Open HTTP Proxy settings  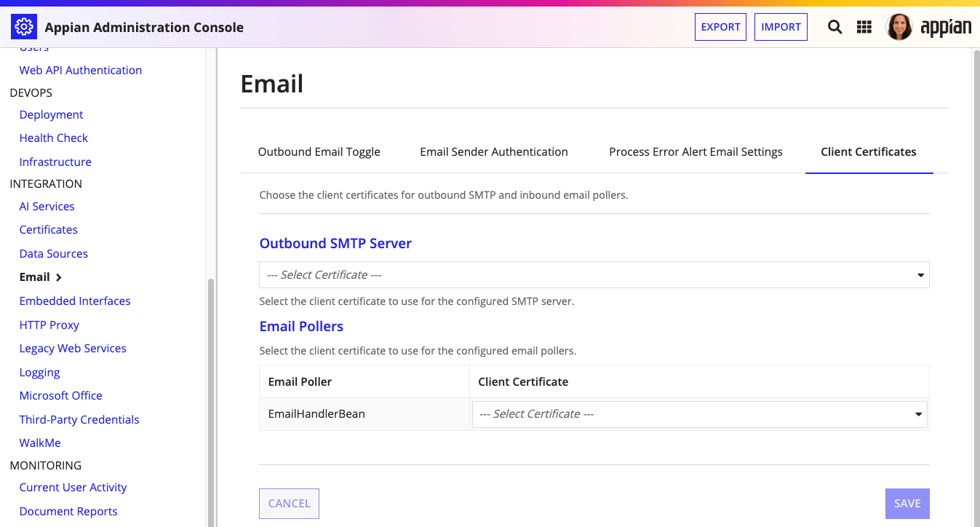(x=49, y=325)
